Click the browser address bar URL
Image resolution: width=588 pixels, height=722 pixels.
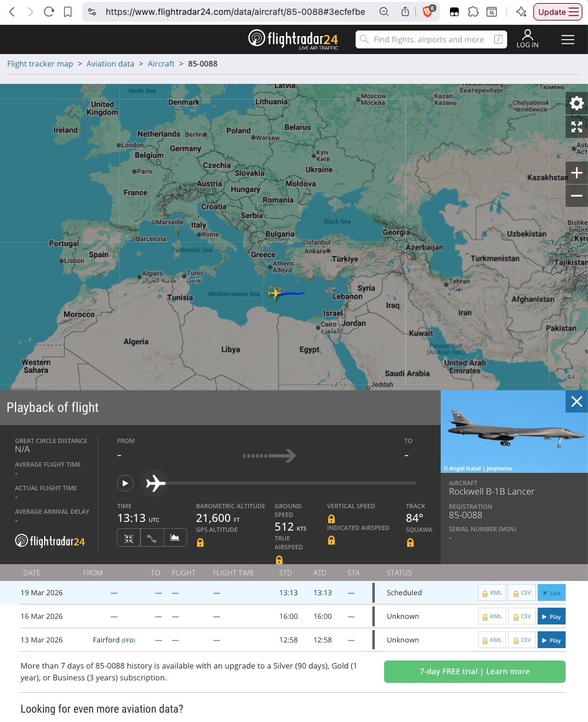tap(236, 12)
